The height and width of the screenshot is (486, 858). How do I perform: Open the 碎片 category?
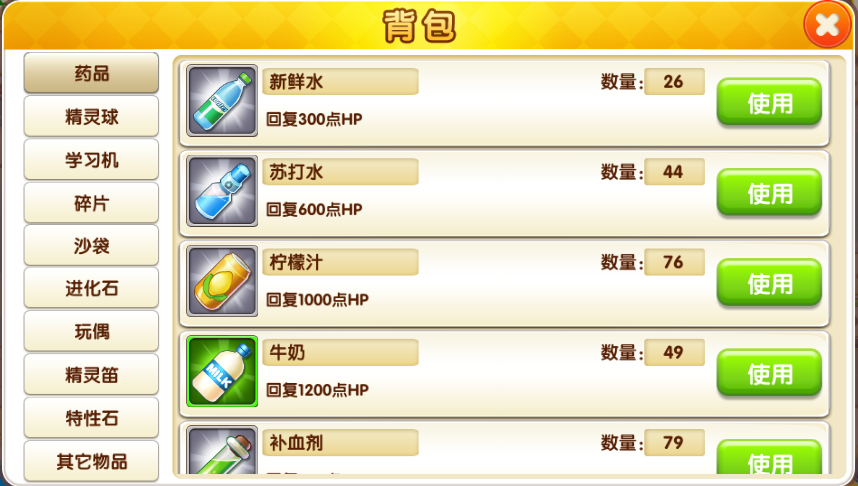click(x=91, y=203)
